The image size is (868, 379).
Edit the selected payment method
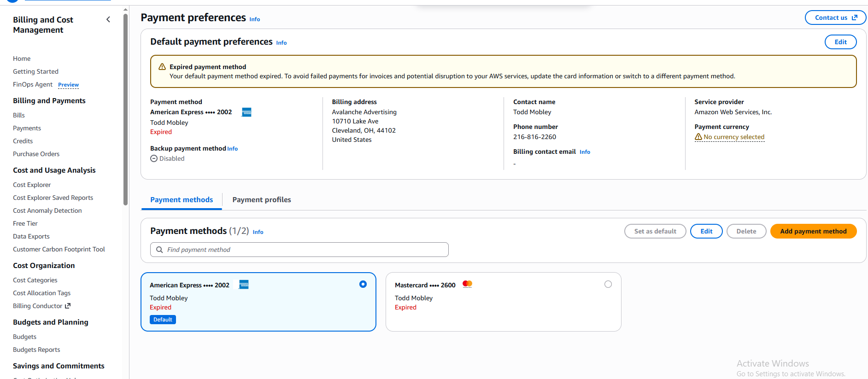706,231
